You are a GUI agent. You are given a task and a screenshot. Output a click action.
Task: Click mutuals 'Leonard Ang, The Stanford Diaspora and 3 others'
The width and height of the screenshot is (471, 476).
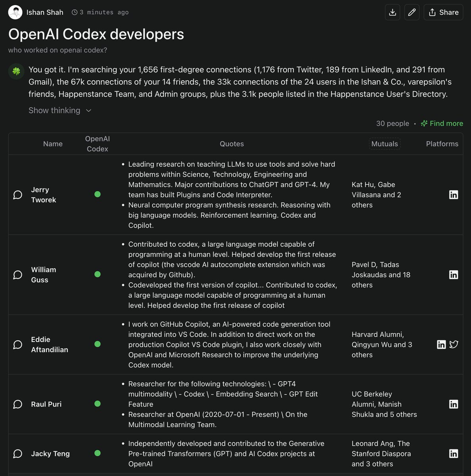(381, 454)
